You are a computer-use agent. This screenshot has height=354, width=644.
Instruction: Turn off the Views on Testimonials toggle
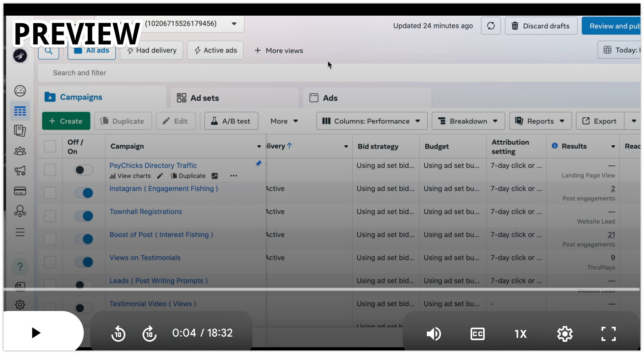tap(84, 262)
